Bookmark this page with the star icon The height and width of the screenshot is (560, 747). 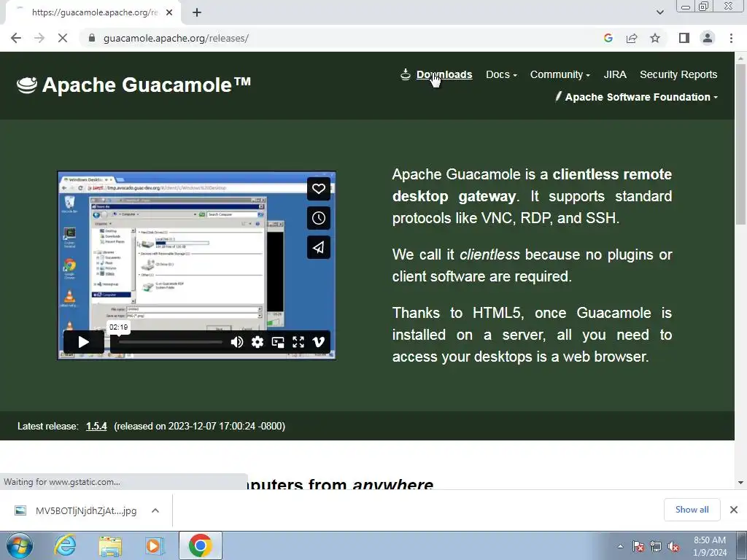(655, 38)
